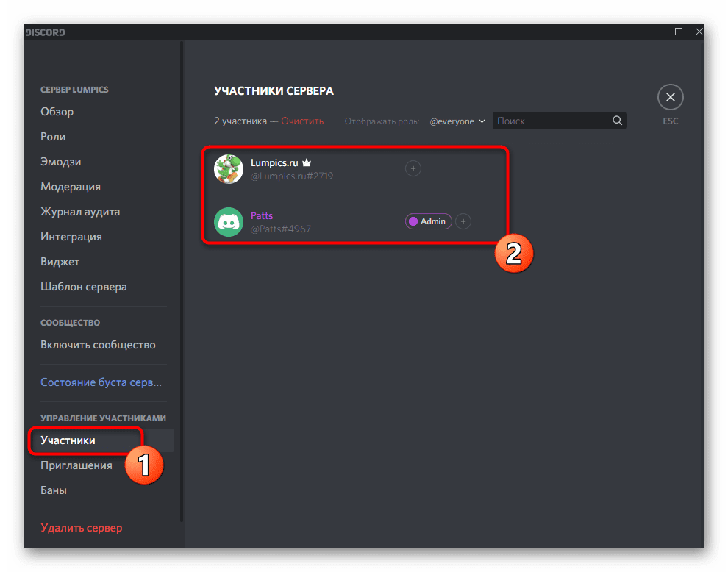Click the Lumpics.ru Yoshi avatar
728x572 pixels.
(x=229, y=169)
